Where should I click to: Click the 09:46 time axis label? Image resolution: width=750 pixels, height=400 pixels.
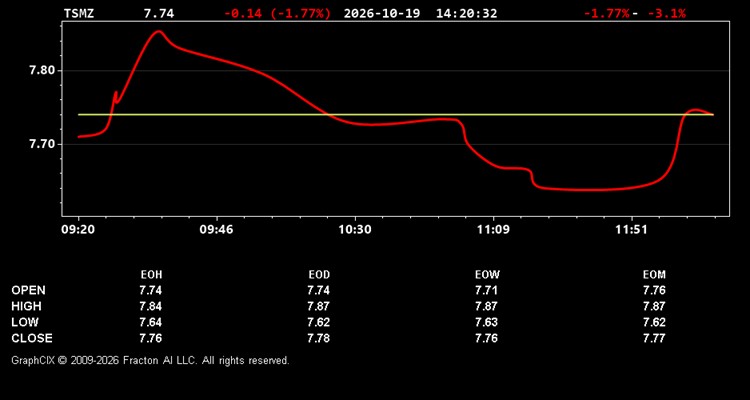pos(217,229)
